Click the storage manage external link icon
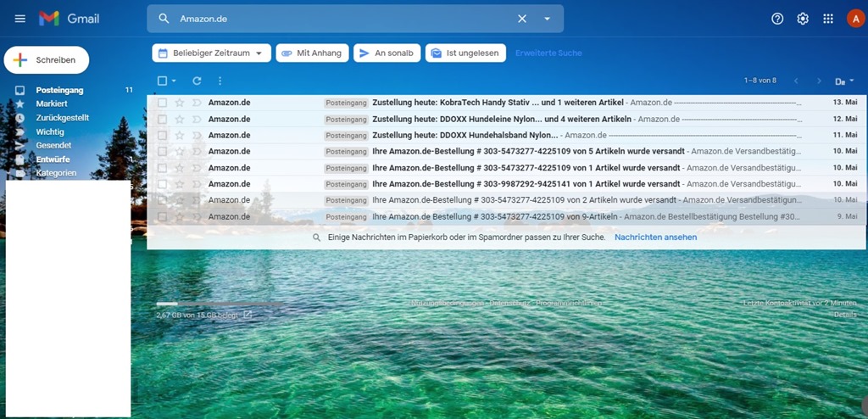868x419 pixels. tap(248, 315)
